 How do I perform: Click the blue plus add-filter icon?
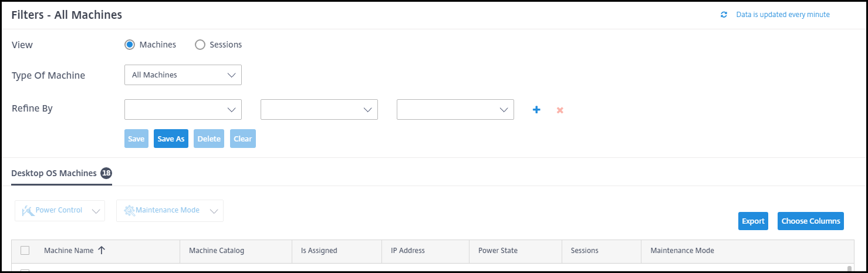(x=536, y=110)
